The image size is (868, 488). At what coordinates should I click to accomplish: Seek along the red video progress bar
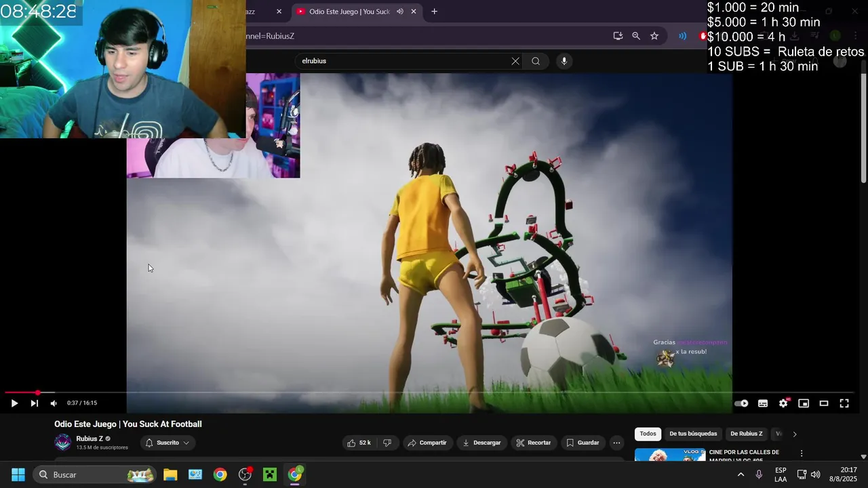429,392
